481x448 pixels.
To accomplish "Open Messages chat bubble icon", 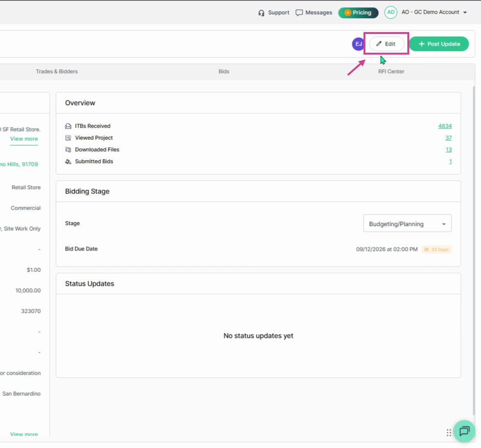I will pos(299,13).
